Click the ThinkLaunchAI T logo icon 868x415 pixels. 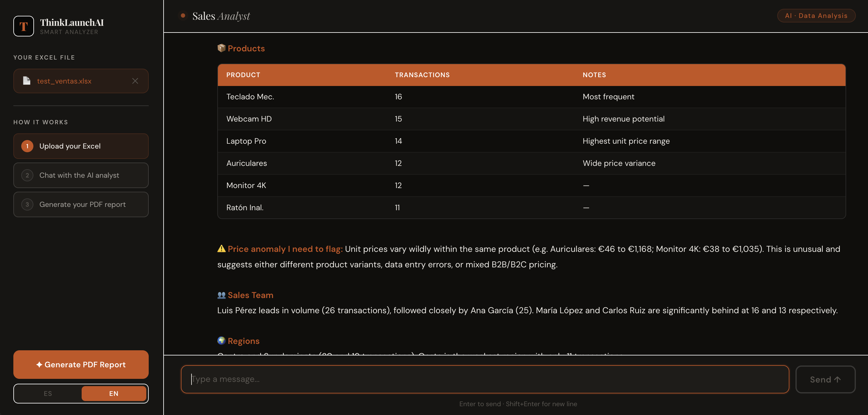point(23,26)
